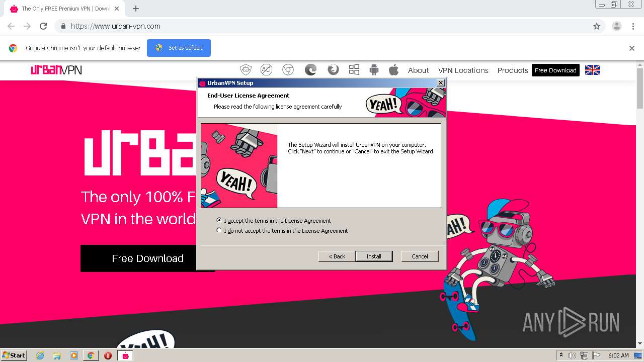Viewport: 644px width, 362px height.
Task: Click the Free Download button in site header
Action: pyautogui.click(x=555, y=70)
